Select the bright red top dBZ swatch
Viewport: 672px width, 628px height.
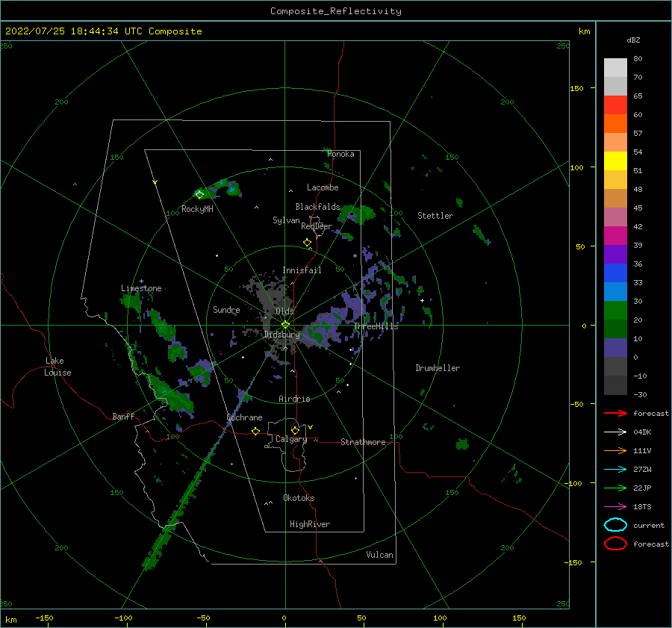tap(615, 105)
